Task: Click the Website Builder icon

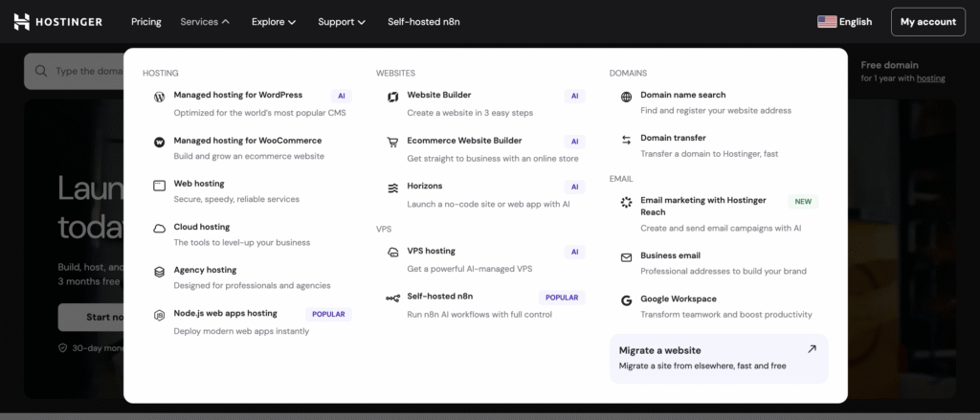Action: coord(392,97)
